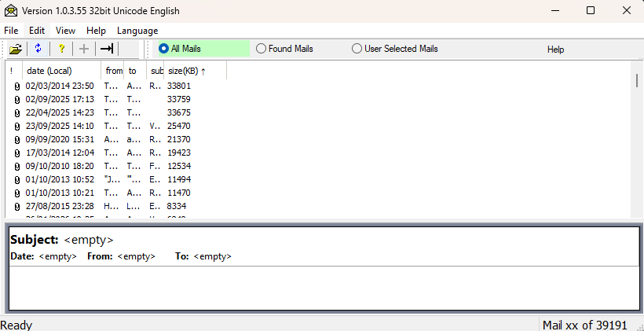
Task: Maximize the application window
Action: (590, 11)
